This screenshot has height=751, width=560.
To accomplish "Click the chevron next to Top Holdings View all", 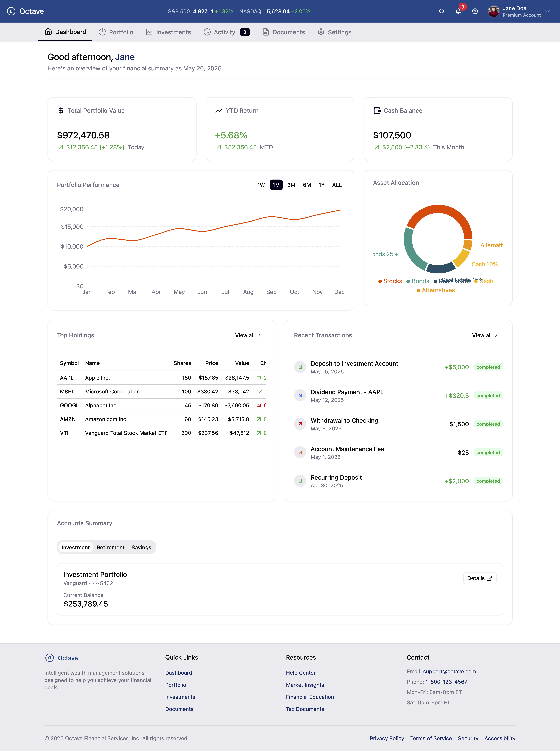I will tap(259, 335).
